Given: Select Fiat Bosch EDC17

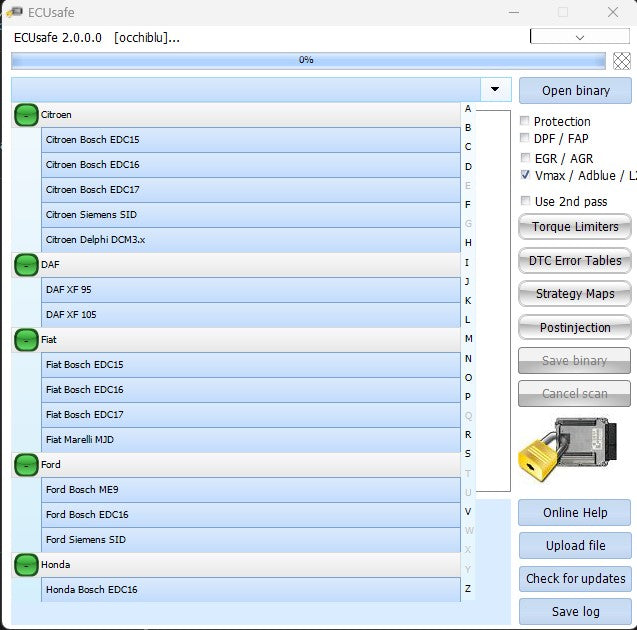Looking at the screenshot, I should tap(251, 415).
